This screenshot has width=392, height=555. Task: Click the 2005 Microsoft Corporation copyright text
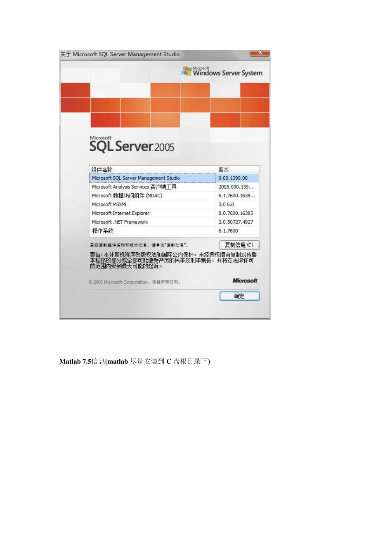[135, 282]
